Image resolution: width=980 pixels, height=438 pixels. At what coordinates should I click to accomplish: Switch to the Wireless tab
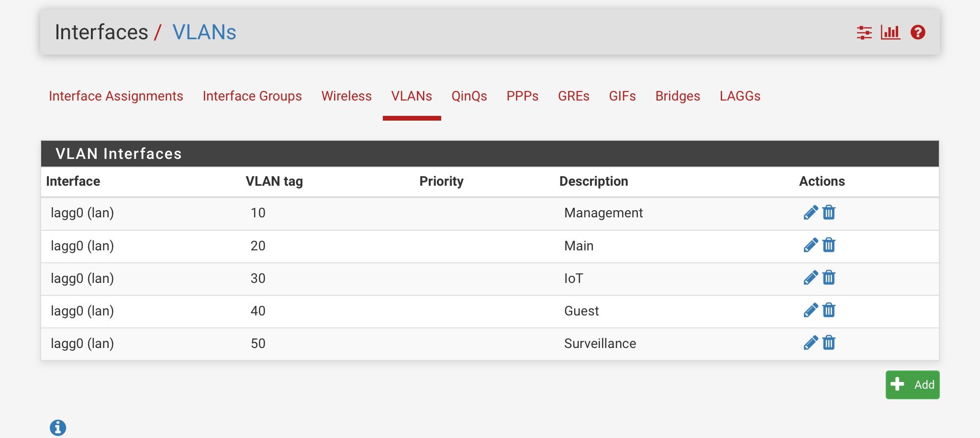[x=347, y=96]
